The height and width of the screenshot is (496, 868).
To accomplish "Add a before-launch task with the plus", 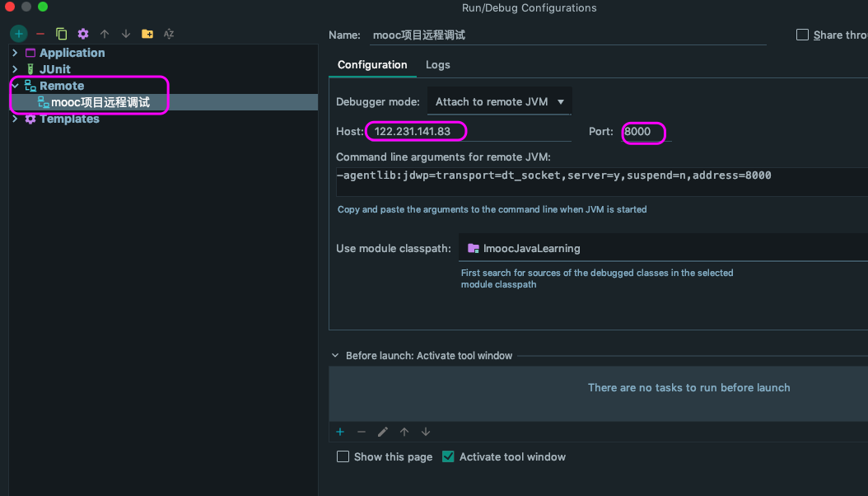I will pos(340,432).
